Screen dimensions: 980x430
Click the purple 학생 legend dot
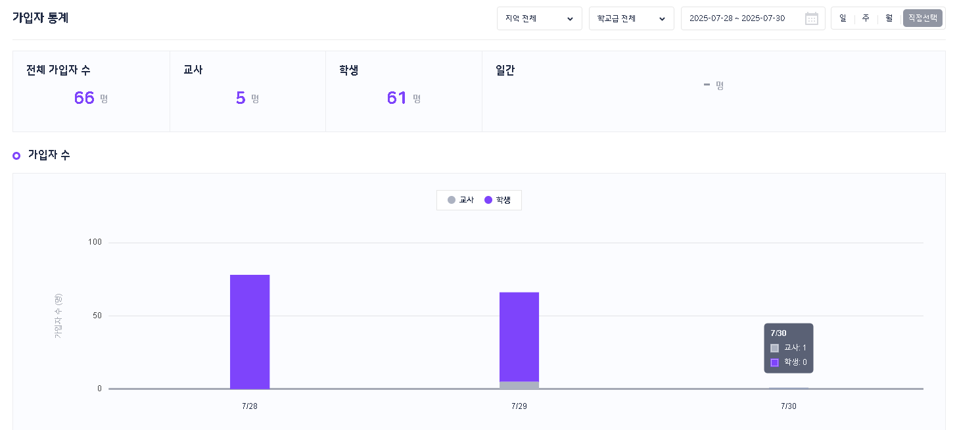(488, 200)
